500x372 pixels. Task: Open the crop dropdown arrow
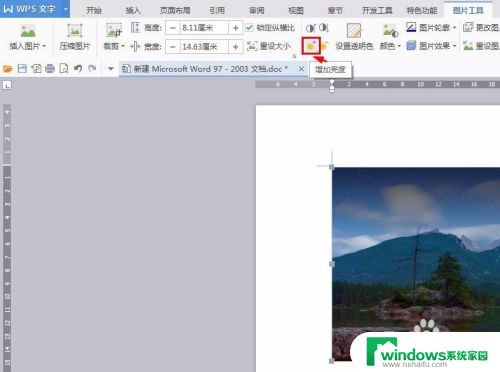[123, 46]
